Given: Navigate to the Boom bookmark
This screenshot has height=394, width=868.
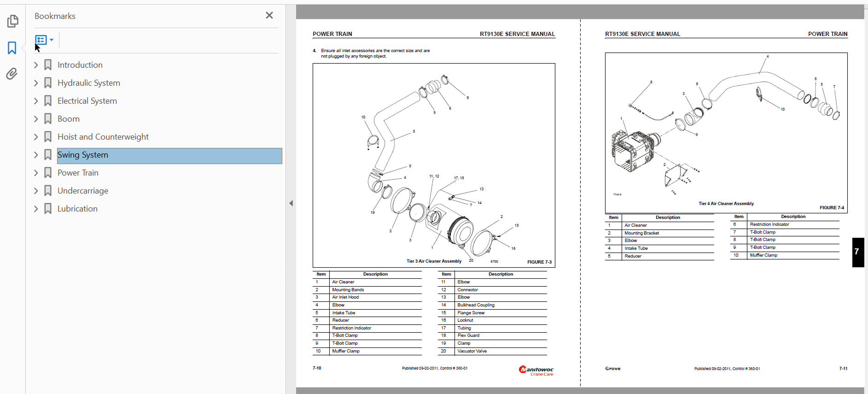Looking at the screenshot, I should [69, 119].
